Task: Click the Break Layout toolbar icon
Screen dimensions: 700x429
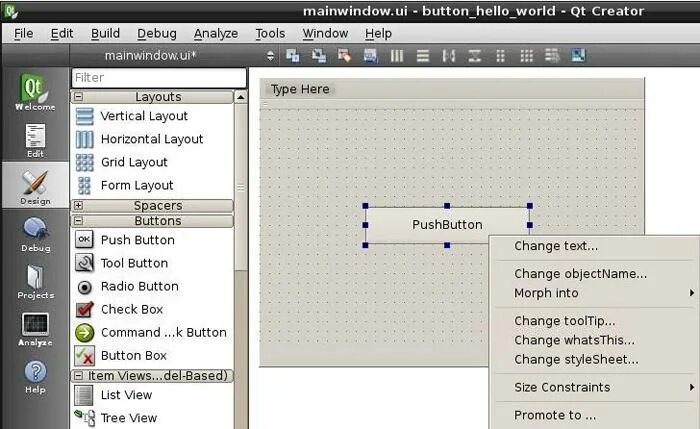Action: click(552, 56)
